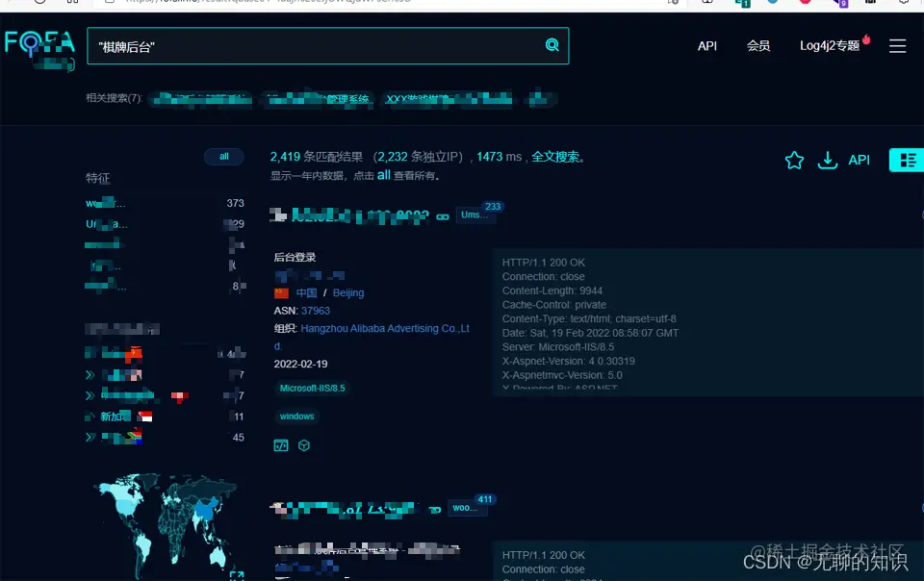Expand the country row with count 45
This screenshot has height=581, width=924.
point(90,438)
